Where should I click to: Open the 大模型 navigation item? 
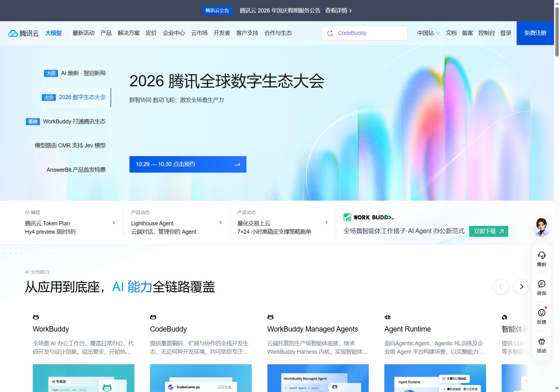coord(53,33)
